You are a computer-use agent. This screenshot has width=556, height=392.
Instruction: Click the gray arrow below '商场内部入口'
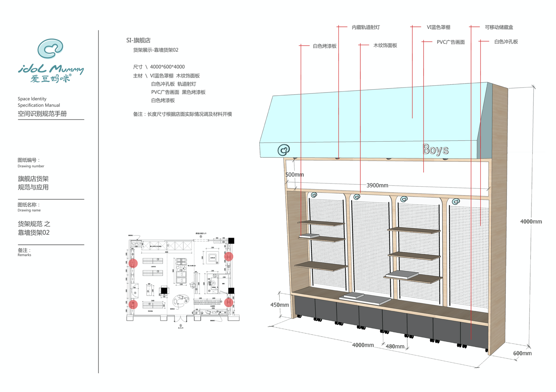(x=201, y=237)
